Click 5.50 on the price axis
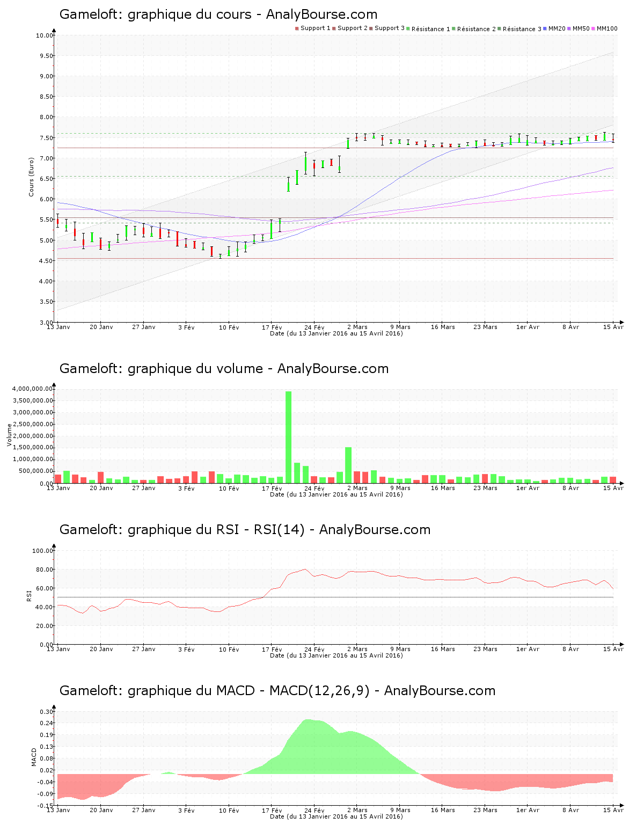Screen dimensions: 644x832 pyautogui.click(x=46, y=220)
